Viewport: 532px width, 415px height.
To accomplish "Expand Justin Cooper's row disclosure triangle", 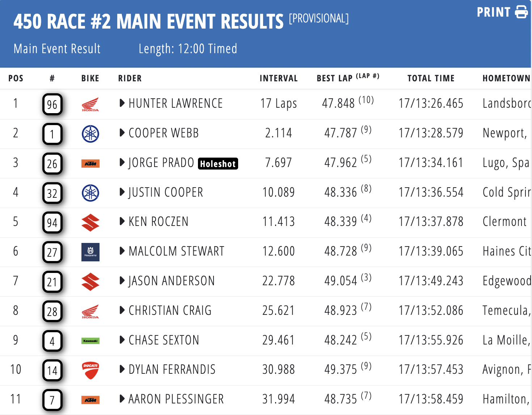I will pos(122,192).
